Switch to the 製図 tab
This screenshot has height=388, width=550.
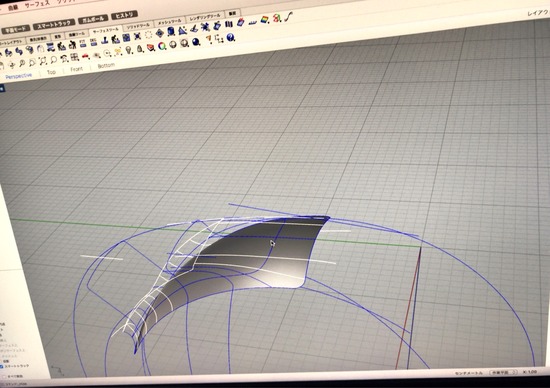[233, 13]
